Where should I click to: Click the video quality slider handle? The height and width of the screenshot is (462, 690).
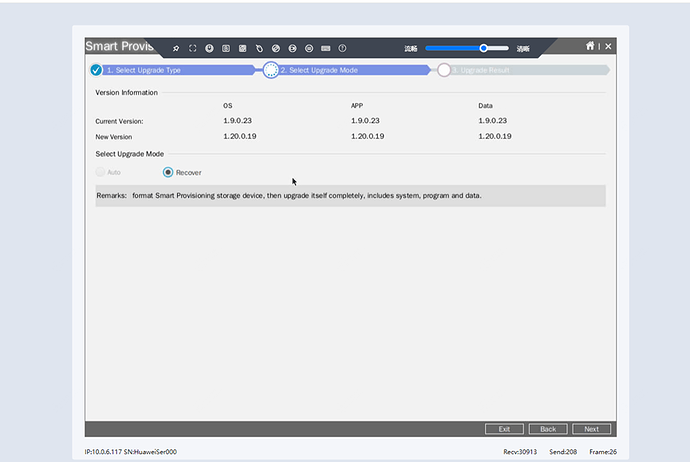coord(484,48)
